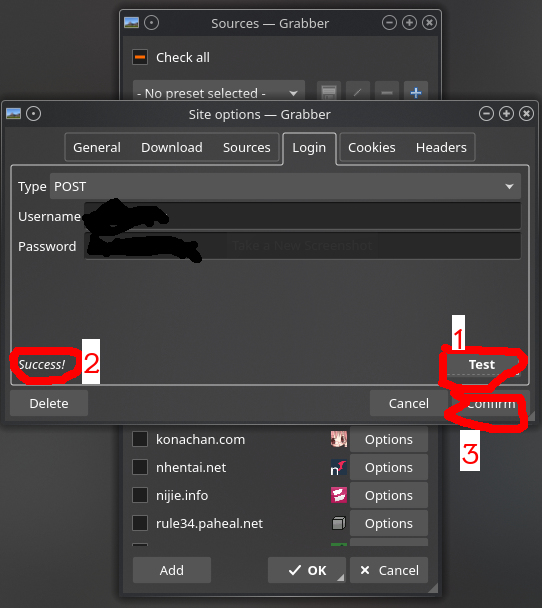Click the save-preset disk icon

[329, 92]
